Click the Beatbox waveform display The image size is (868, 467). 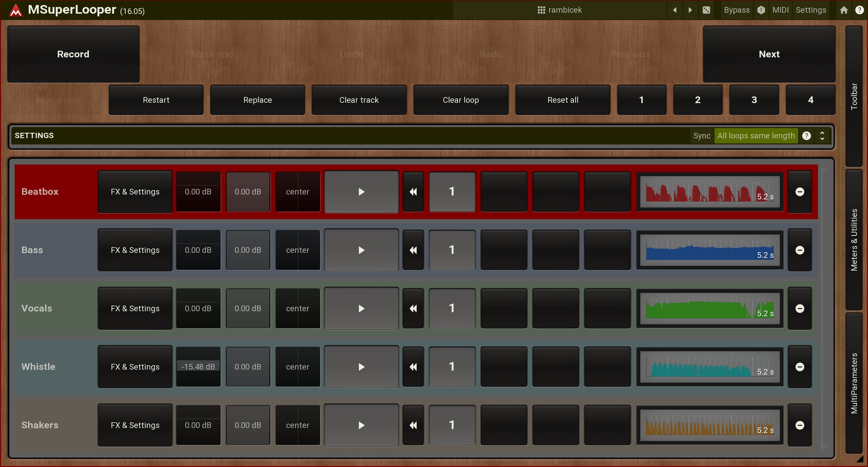coord(710,191)
